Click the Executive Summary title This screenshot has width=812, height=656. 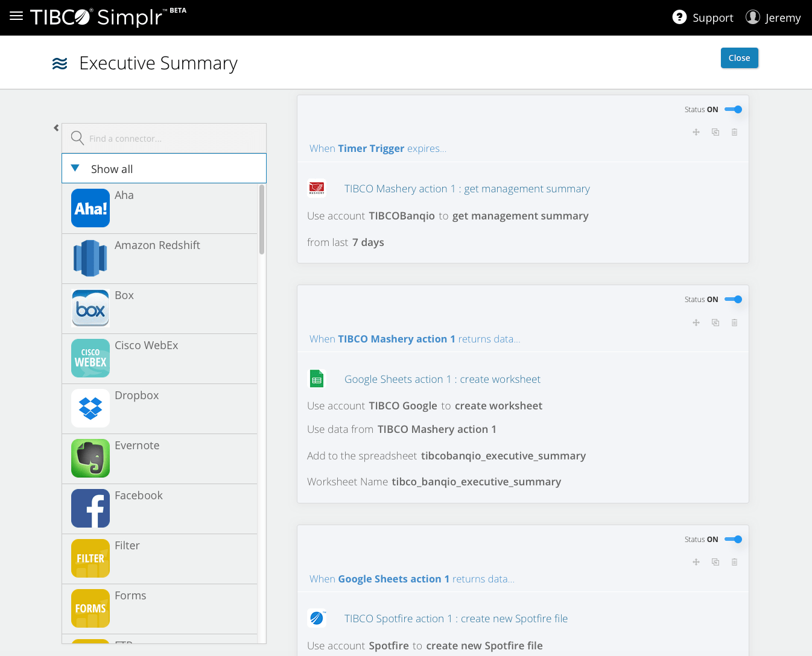point(159,63)
